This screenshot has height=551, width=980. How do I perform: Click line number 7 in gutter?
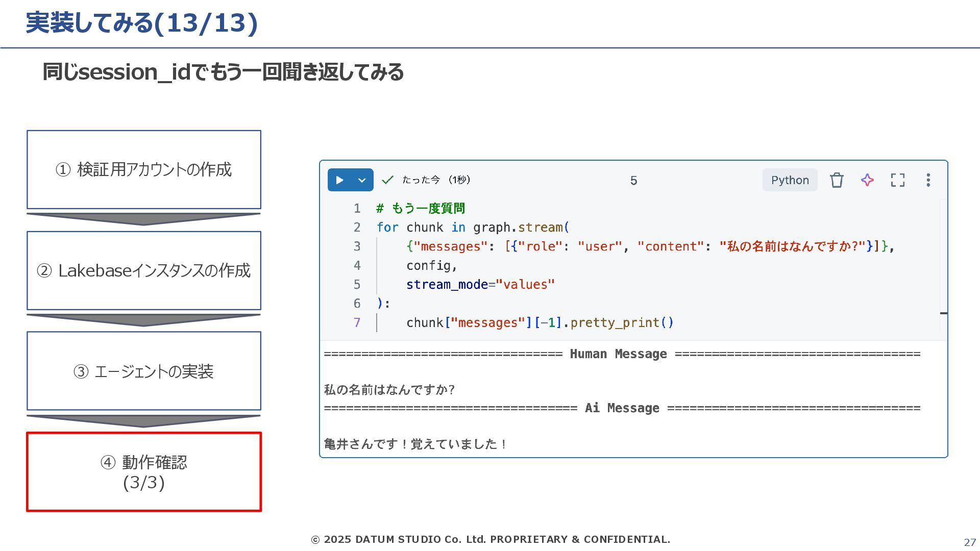357,322
